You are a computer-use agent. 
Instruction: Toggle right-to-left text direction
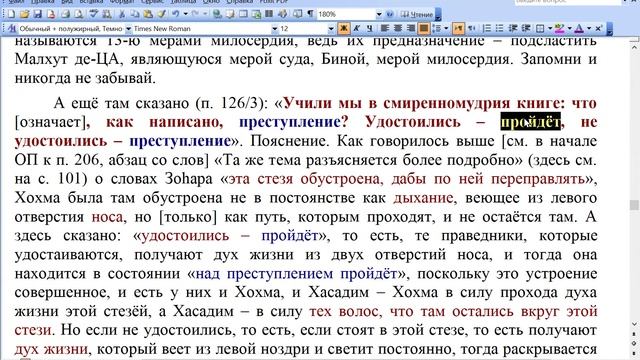(x=471, y=28)
